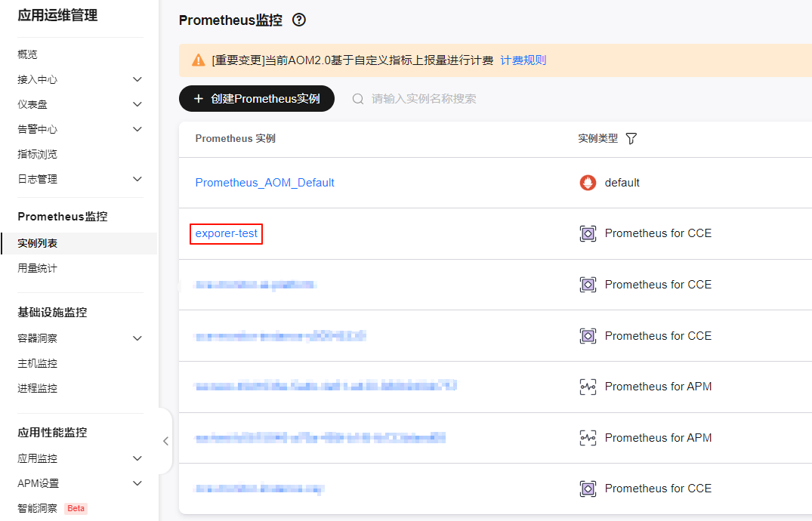Open 仪表盘 in the sidebar
The height and width of the screenshot is (521, 812).
point(32,104)
